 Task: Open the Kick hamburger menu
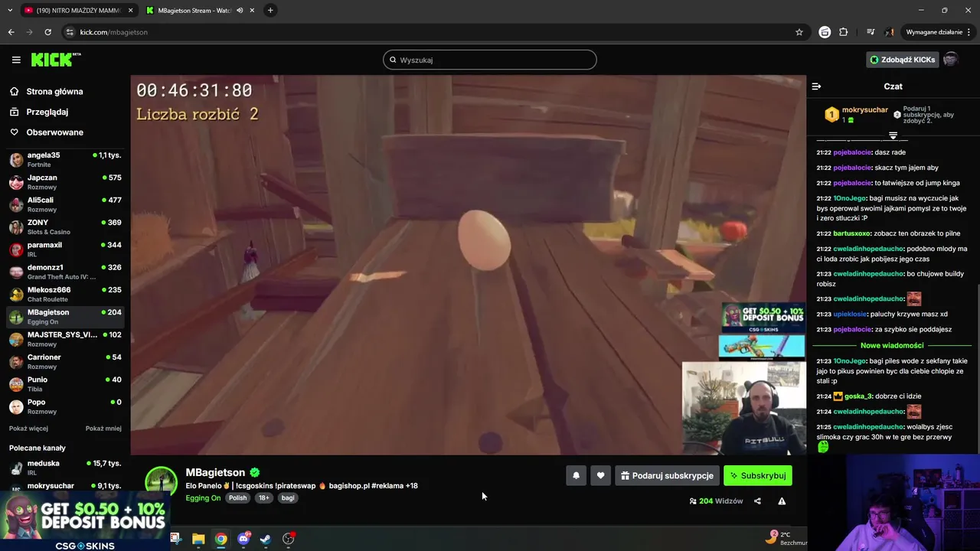[x=16, y=60]
